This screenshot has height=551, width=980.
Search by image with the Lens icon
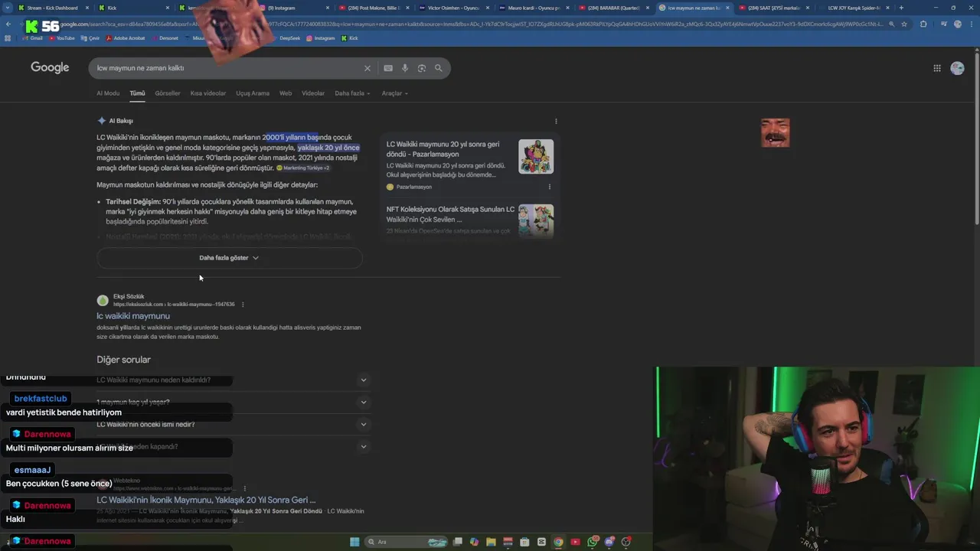422,68
